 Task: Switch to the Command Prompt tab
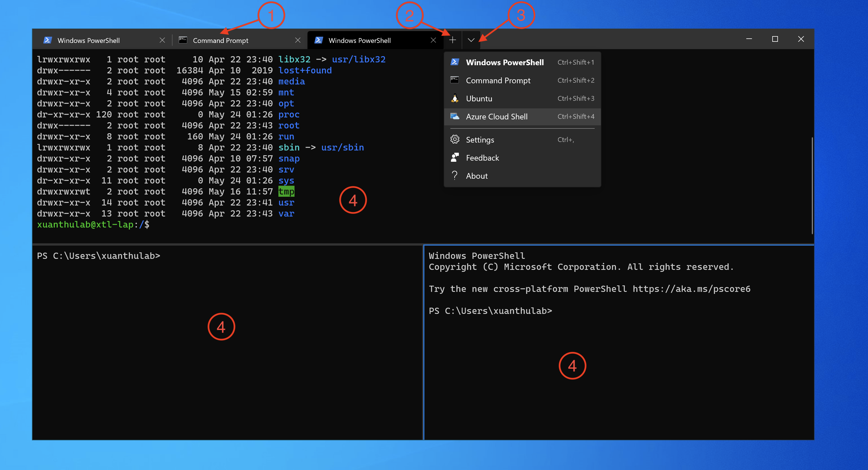pos(220,40)
